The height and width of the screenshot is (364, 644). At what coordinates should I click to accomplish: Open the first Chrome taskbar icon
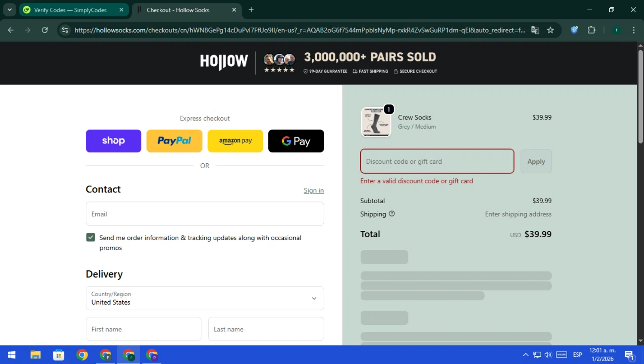82,355
